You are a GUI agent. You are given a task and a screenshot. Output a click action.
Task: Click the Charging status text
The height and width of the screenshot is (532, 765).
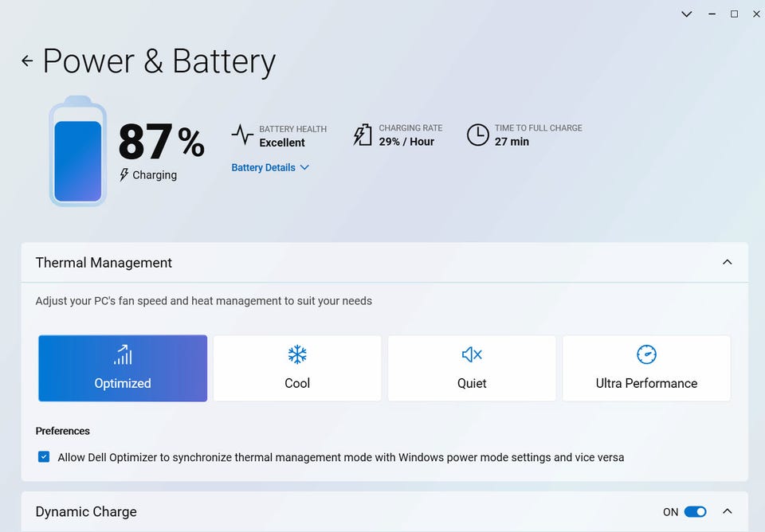point(155,175)
